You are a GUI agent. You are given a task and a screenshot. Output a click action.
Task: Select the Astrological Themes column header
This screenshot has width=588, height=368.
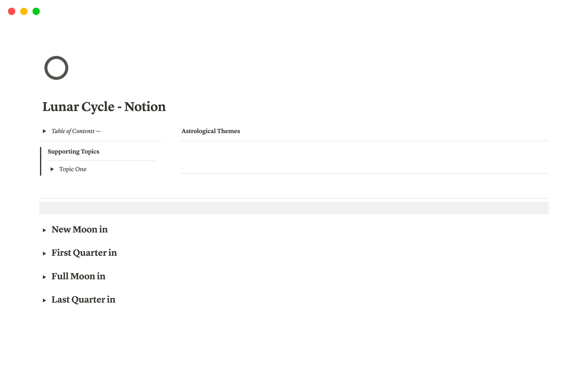coord(210,131)
